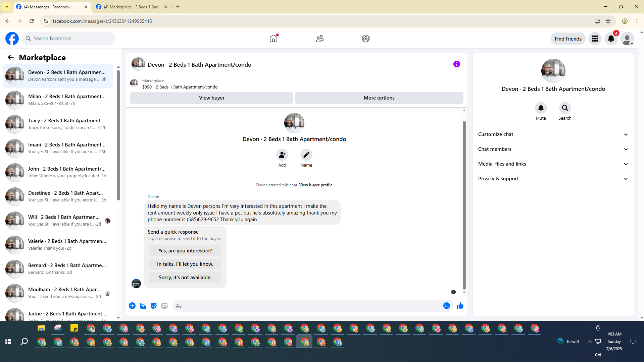Image resolution: width=644 pixels, height=362 pixels.
Task: Open File Explorer from taskbar
Action: pos(41,328)
